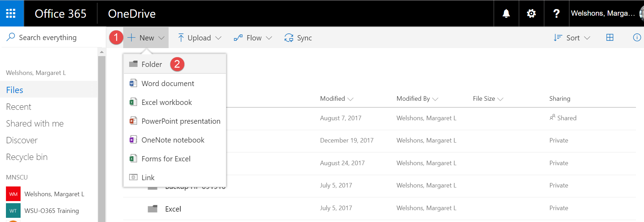Create a new Excel workbook
The image size is (644, 222).
(166, 102)
